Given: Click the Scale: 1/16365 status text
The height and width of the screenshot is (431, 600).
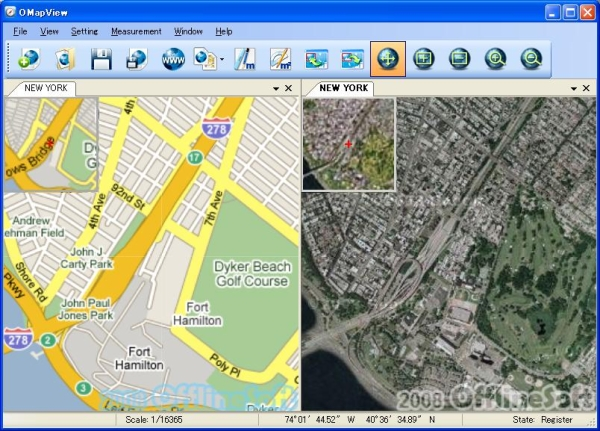Looking at the screenshot, I should [x=154, y=420].
